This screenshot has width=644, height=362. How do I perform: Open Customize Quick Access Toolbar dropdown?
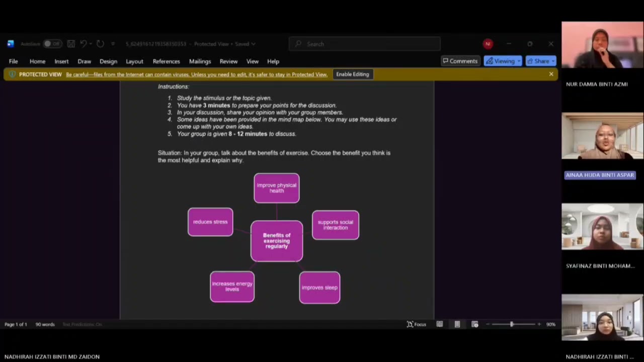click(113, 44)
